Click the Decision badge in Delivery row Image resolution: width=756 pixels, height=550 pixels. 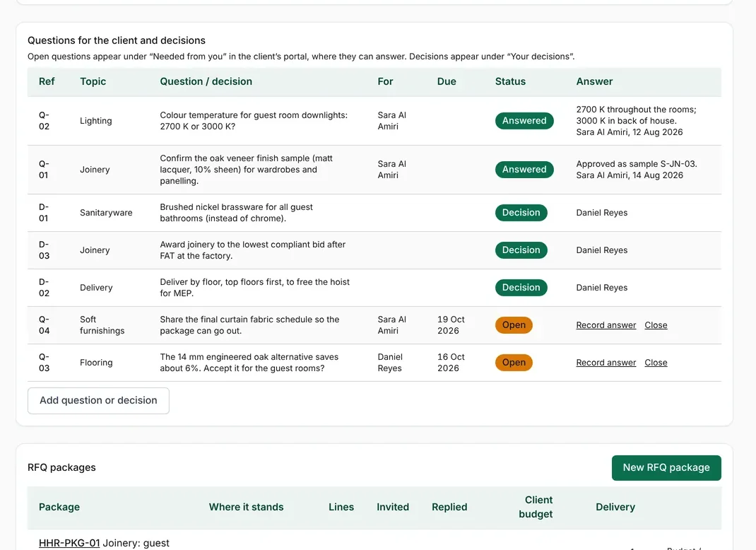pyautogui.click(x=521, y=288)
